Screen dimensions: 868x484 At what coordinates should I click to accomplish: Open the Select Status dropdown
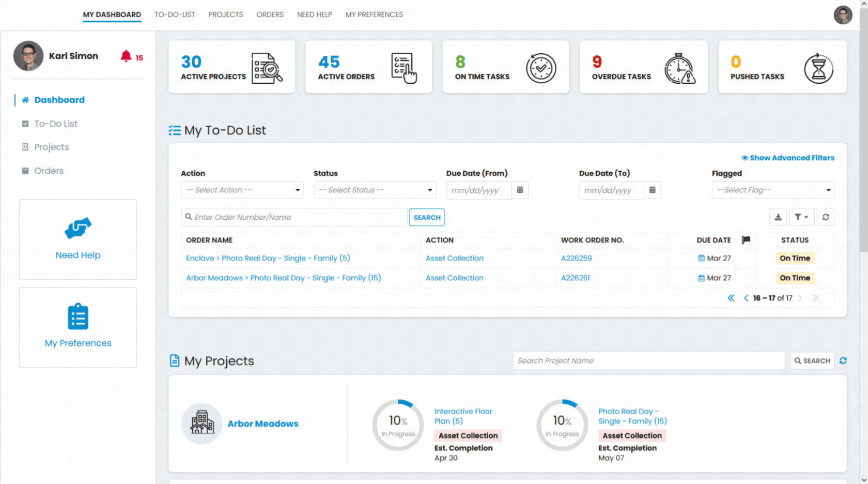(x=375, y=190)
